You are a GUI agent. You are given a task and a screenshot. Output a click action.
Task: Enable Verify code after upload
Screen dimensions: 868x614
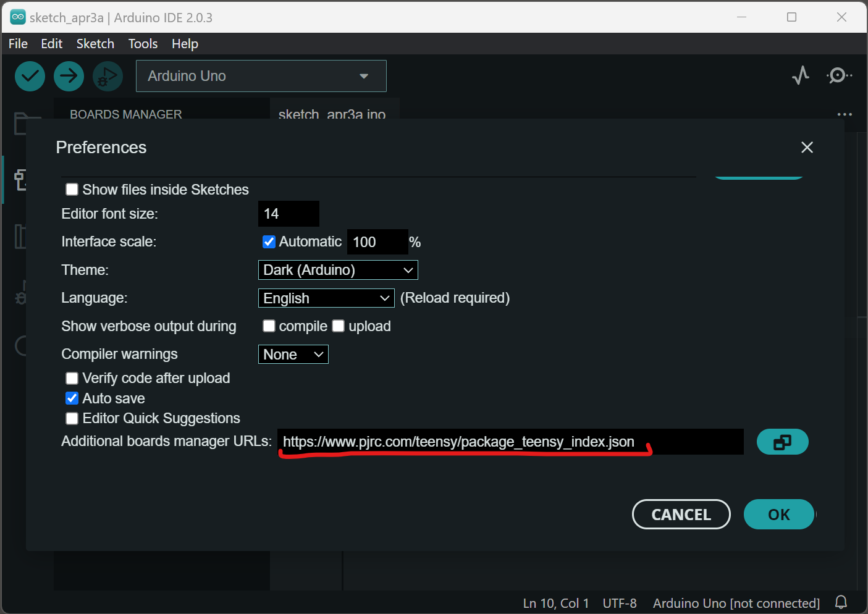tap(72, 378)
